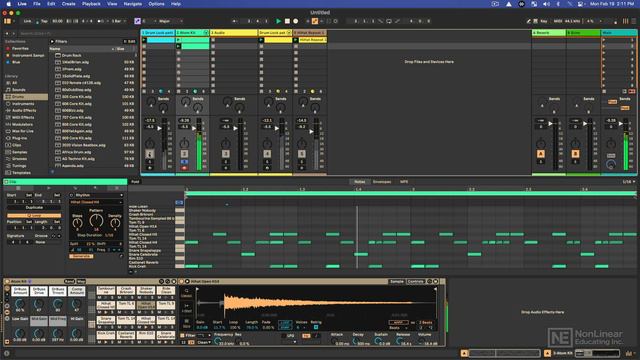The width and height of the screenshot is (640, 360).
Task: Open the Options menu
Action: [x=156, y=4]
